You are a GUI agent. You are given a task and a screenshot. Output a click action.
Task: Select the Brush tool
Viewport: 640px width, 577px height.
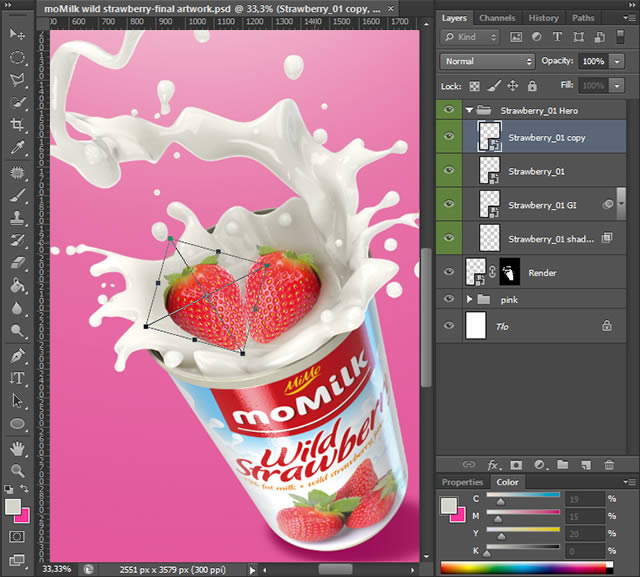click(x=17, y=195)
